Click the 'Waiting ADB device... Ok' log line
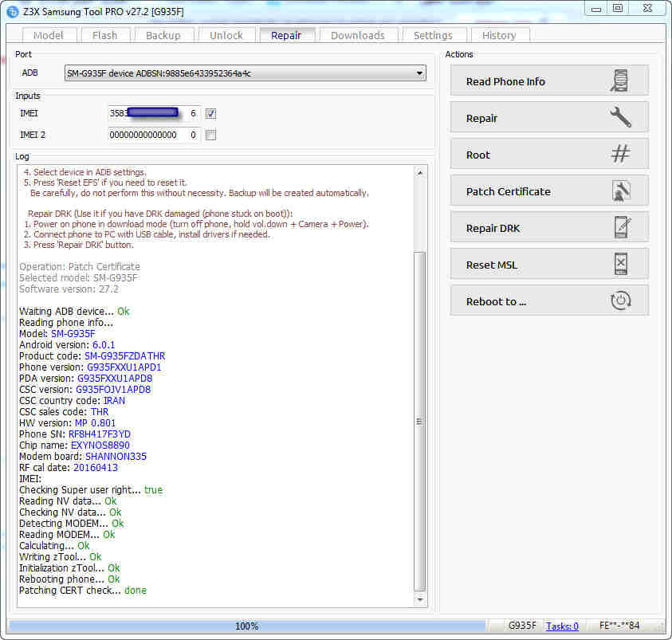The width and height of the screenshot is (672, 640). click(x=74, y=312)
